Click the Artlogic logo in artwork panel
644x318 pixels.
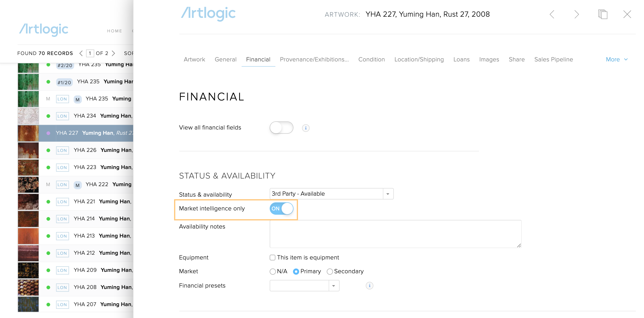click(x=208, y=14)
